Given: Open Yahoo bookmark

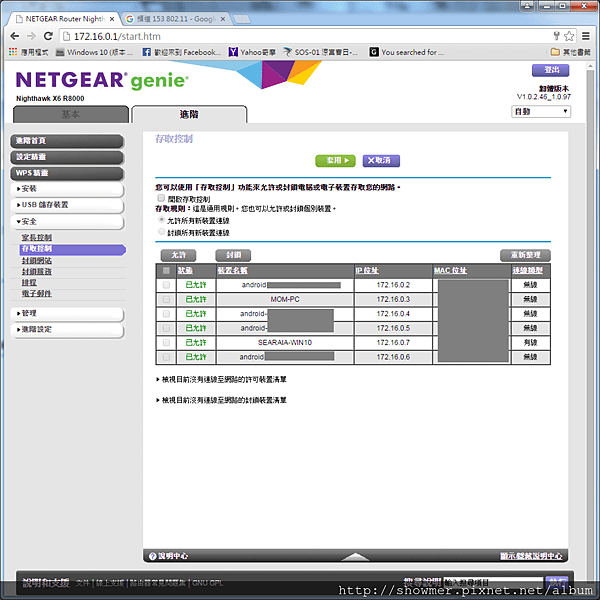Looking at the screenshot, I should (252, 52).
